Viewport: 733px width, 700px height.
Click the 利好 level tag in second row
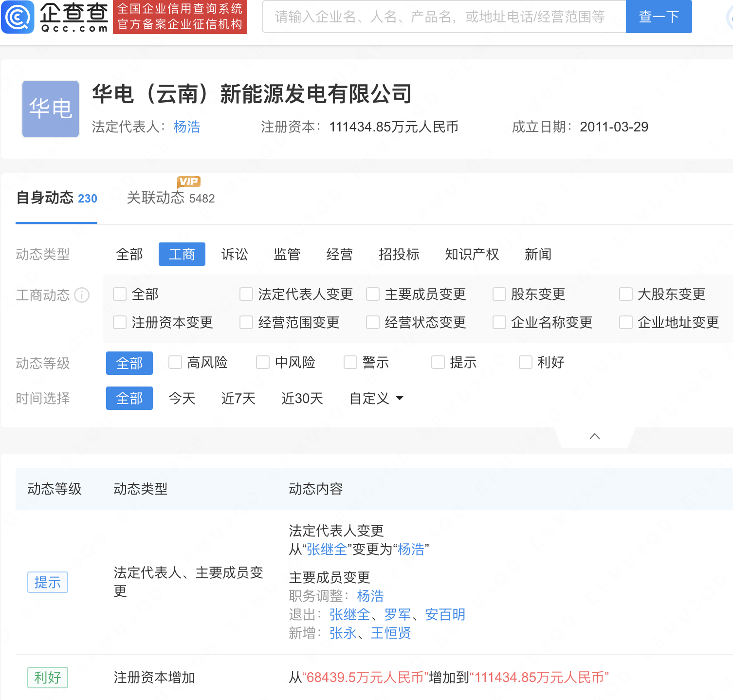[48, 678]
